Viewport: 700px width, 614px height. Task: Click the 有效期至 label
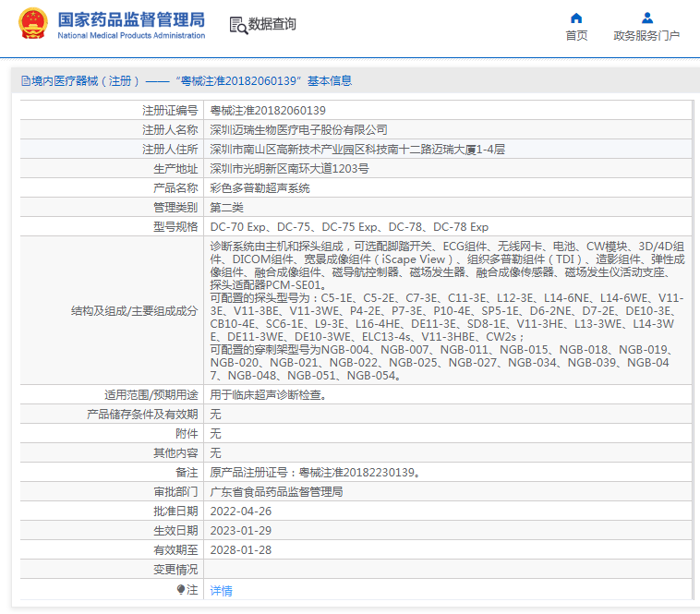click(175, 550)
